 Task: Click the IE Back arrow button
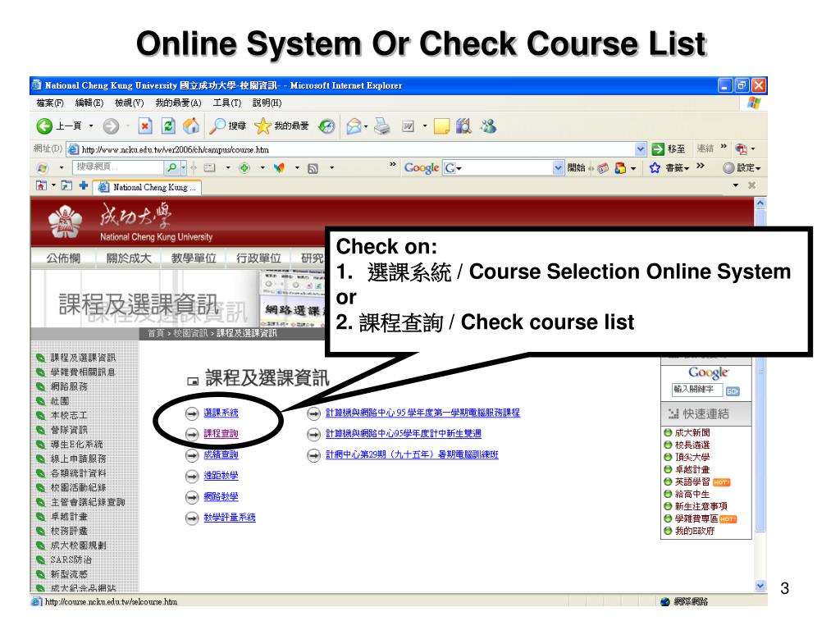(44, 126)
